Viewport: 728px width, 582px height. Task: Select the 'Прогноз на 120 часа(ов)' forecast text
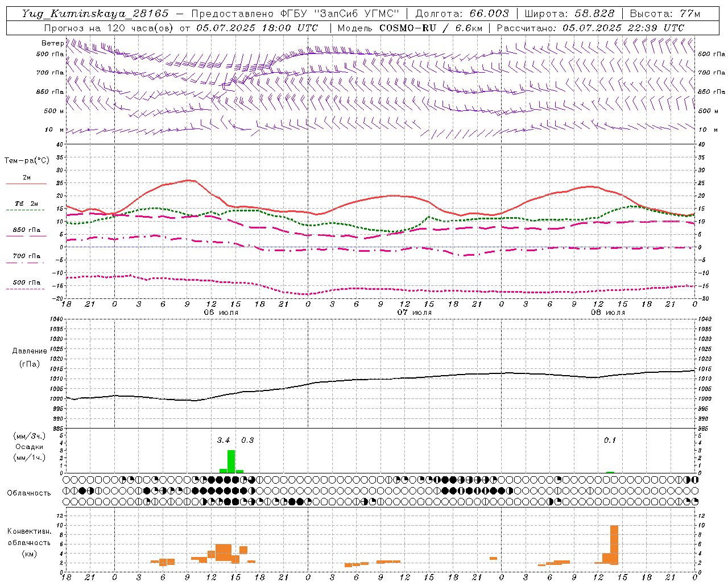[x=110, y=28]
